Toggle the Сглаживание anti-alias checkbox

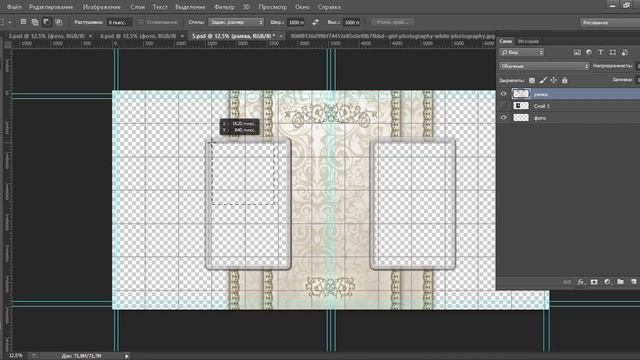coord(141,22)
